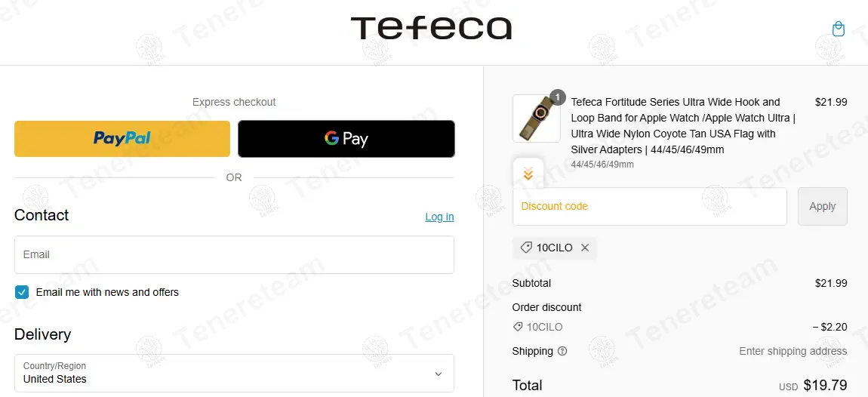Click the USD total price amount
The height and width of the screenshot is (397, 868).
click(825, 385)
